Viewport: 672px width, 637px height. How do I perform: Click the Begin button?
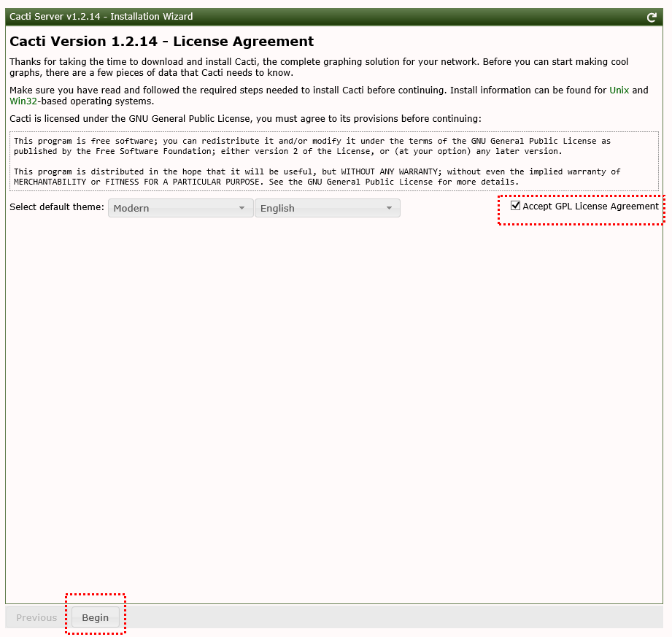pos(95,617)
